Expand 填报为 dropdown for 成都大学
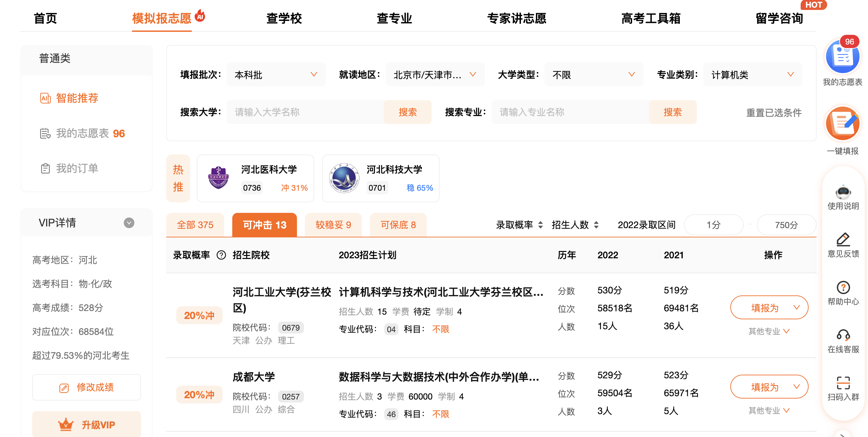Screen dimensions: 868x437 click(796, 387)
